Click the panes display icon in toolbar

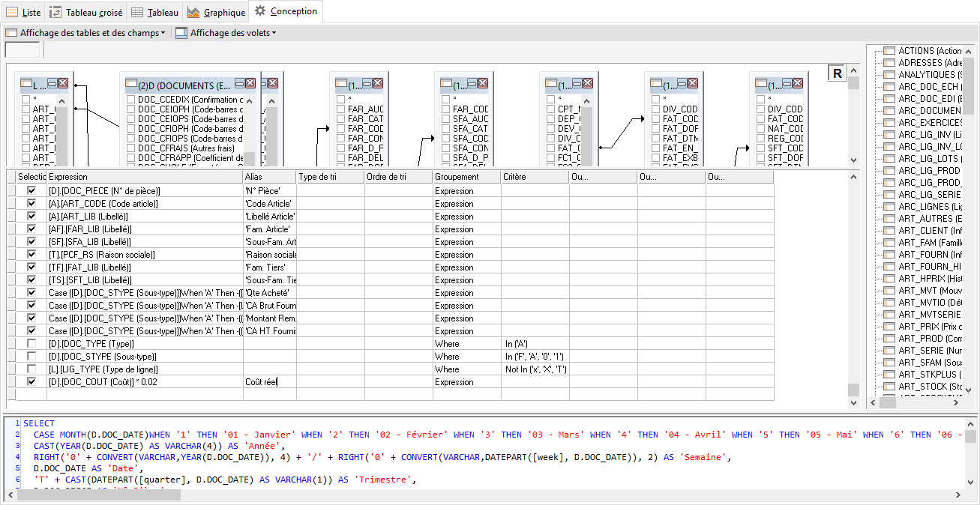(x=181, y=33)
